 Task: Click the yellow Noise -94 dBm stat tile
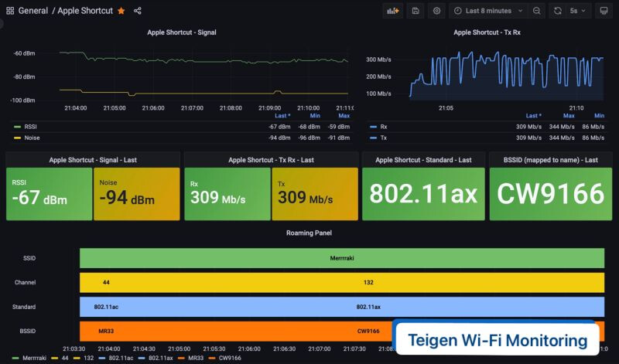[137, 194]
